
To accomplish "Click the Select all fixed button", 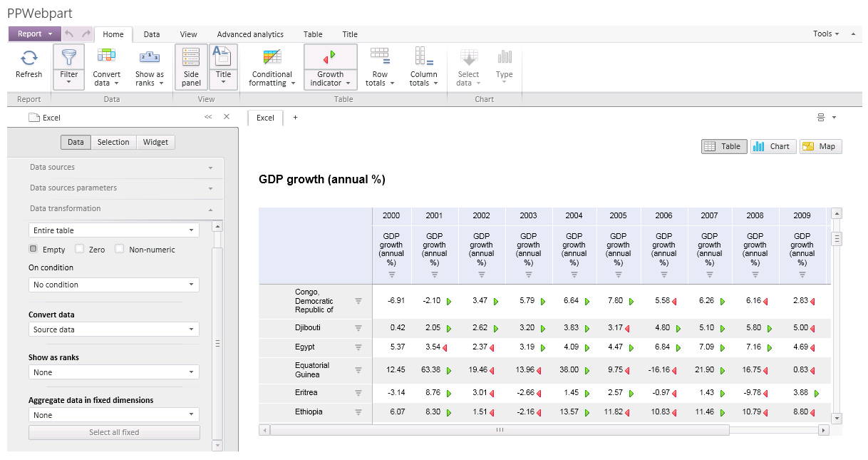I will click(114, 432).
